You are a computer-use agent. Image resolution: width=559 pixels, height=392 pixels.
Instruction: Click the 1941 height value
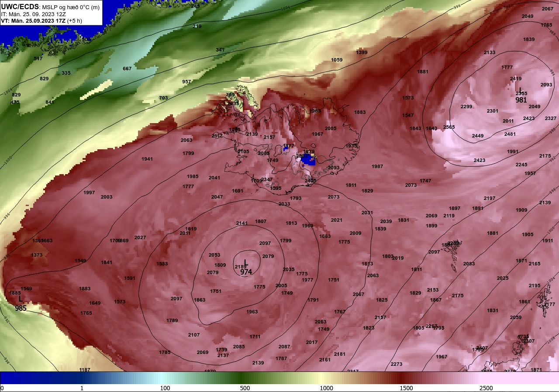pos(147,159)
